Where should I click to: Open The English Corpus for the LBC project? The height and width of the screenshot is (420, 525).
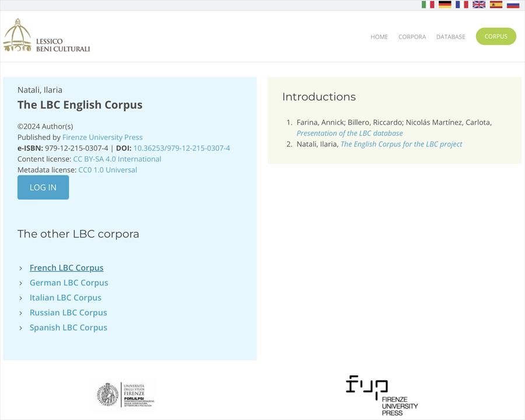[x=401, y=144]
